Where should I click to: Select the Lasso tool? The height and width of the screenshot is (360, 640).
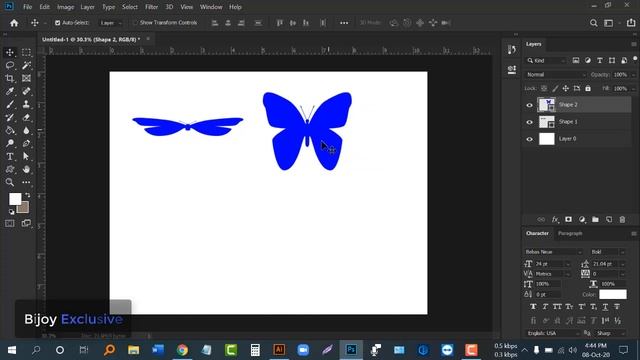10,65
